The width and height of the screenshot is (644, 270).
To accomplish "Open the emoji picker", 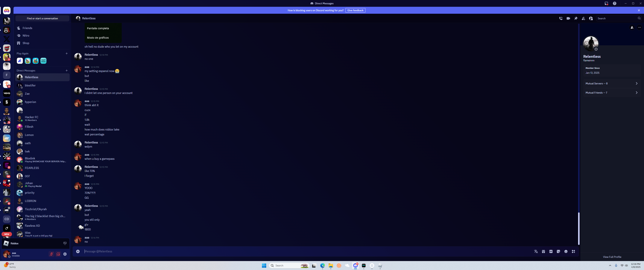I will (566, 251).
